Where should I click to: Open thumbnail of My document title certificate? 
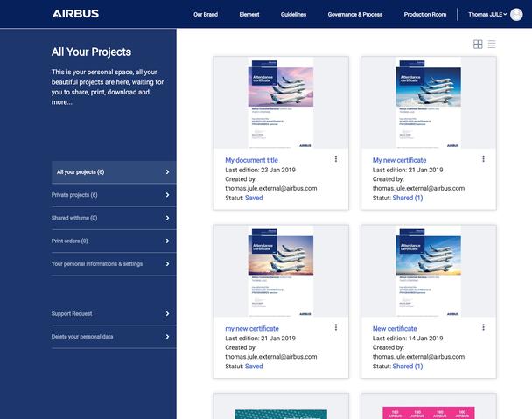pos(281,103)
